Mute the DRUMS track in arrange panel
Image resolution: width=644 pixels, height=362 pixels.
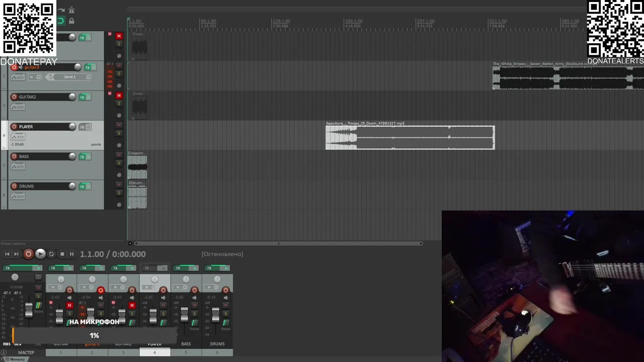tap(119, 185)
